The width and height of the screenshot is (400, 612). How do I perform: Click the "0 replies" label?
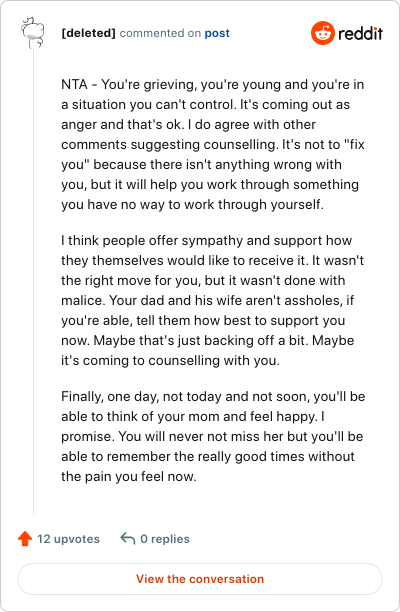165,539
